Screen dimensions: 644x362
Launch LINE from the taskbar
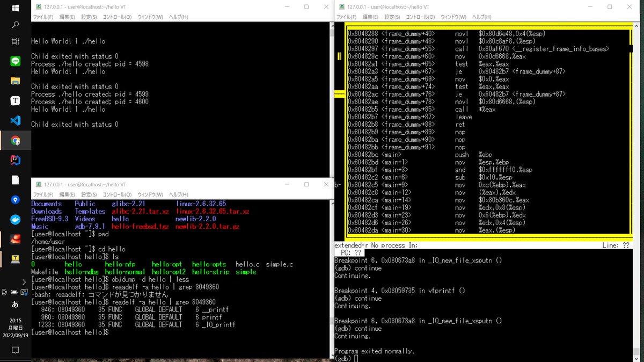[x=15, y=61]
